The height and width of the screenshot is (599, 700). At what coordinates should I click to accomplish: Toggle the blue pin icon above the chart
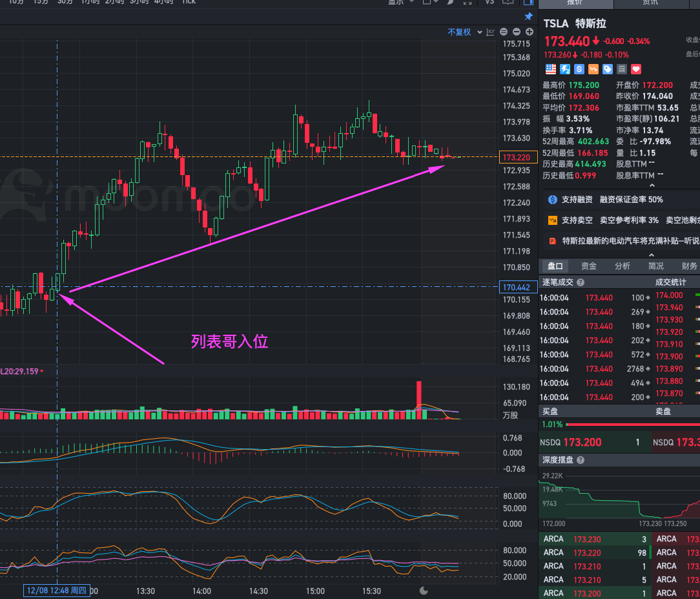pyautogui.click(x=529, y=17)
